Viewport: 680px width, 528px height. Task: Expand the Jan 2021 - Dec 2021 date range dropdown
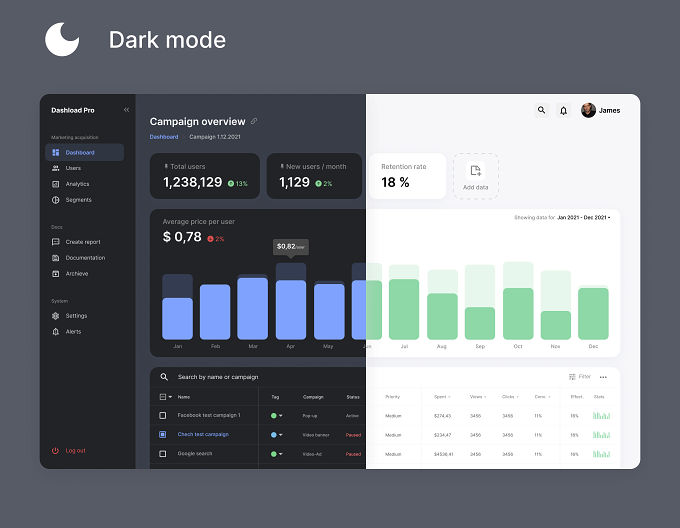tap(583, 218)
